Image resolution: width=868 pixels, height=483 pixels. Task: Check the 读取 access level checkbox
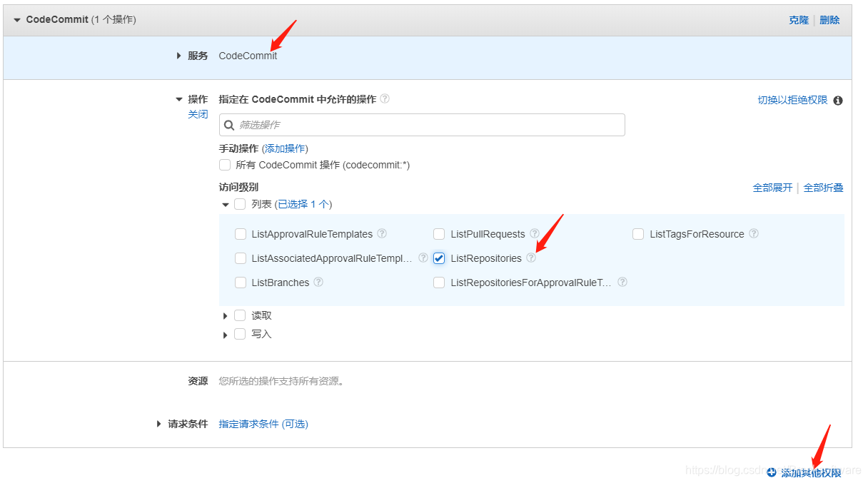point(240,315)
